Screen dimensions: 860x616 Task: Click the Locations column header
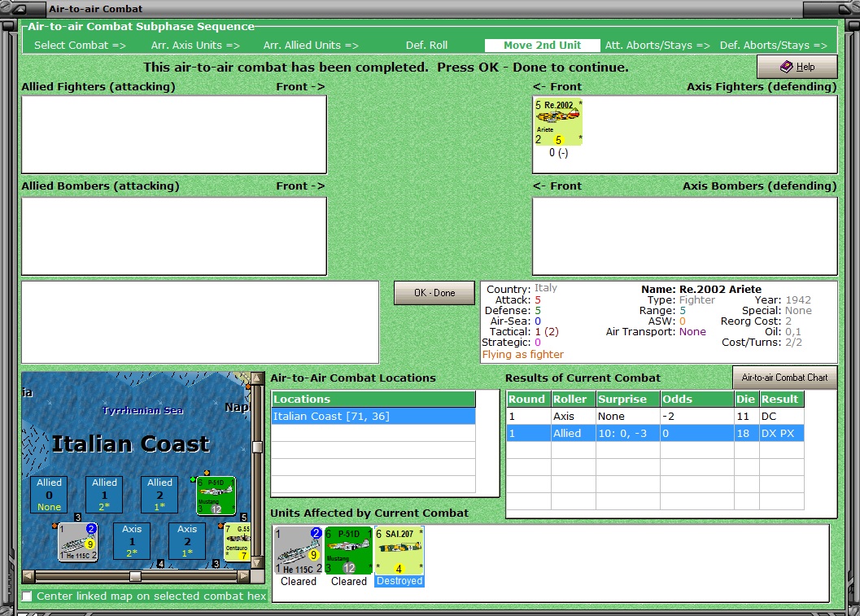click(373, 399)
